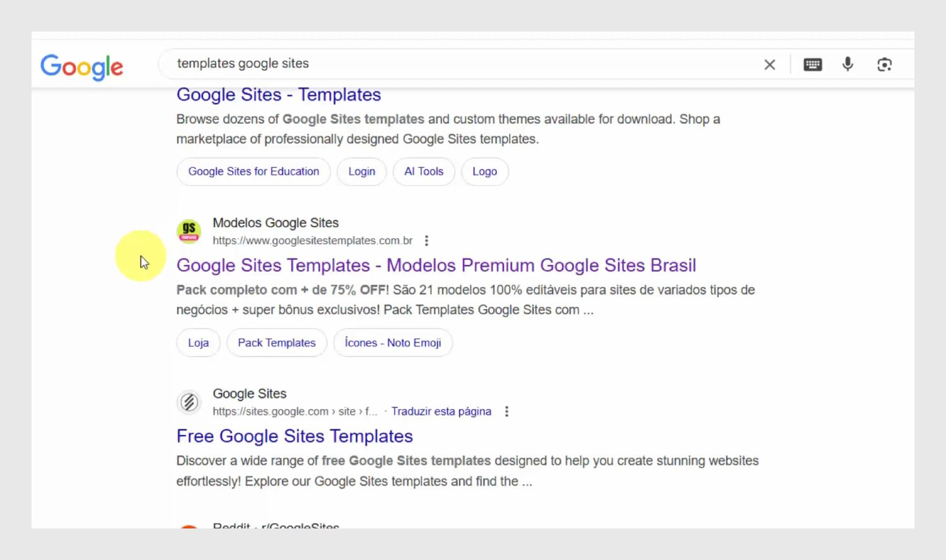Viewport: 946px width, 560px height.
Task: Select the Logo sitelink chip
Action: (485, 172)
